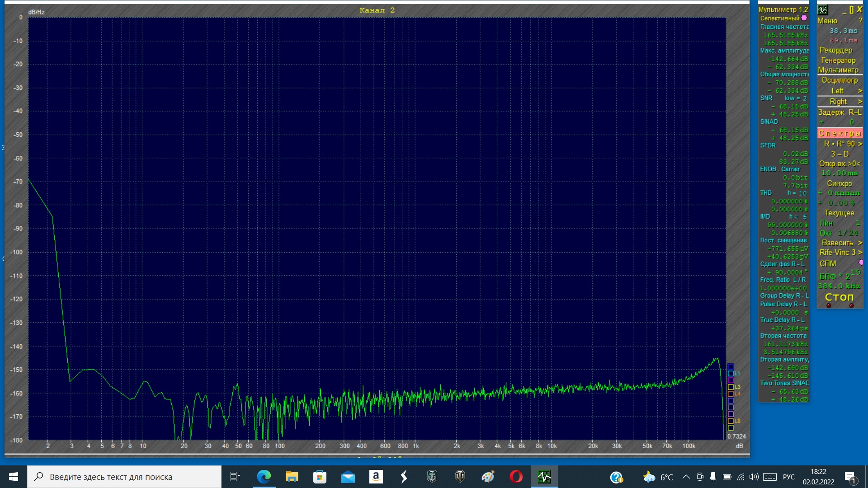Click the Генератор button
Image resolution: width=868 pixels, height=488 pixels.
838,60
